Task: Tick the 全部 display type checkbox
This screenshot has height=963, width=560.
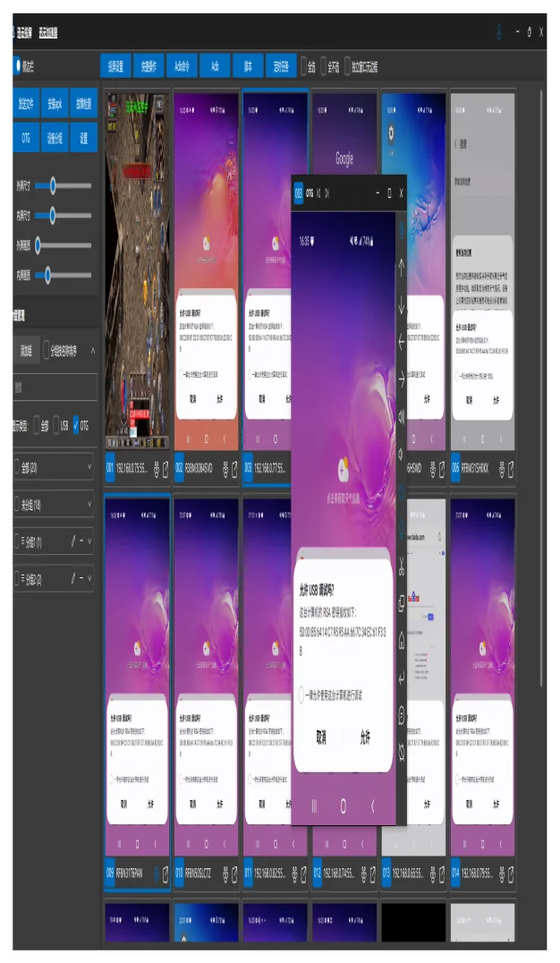Action: [37, 425]
